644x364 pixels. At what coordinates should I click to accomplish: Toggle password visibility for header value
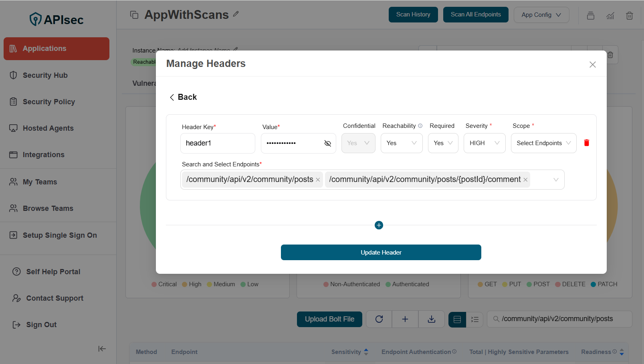point(327,143)
